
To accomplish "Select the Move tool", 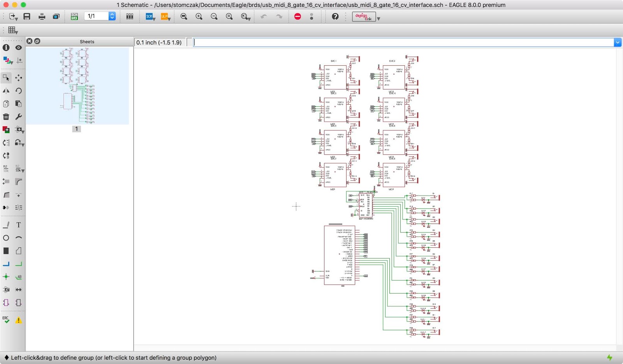I will pos(19,78).
